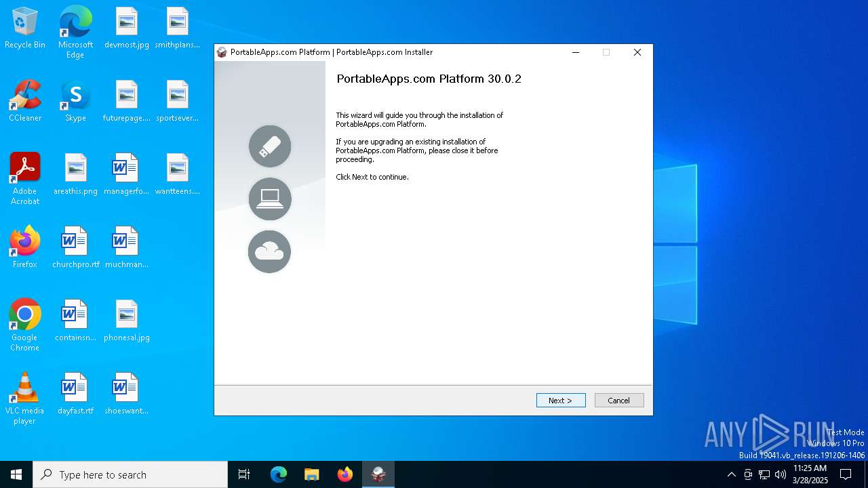Open Task View on taskbar
The width and height of the screenshot is (868, 488).
point(244,474)
